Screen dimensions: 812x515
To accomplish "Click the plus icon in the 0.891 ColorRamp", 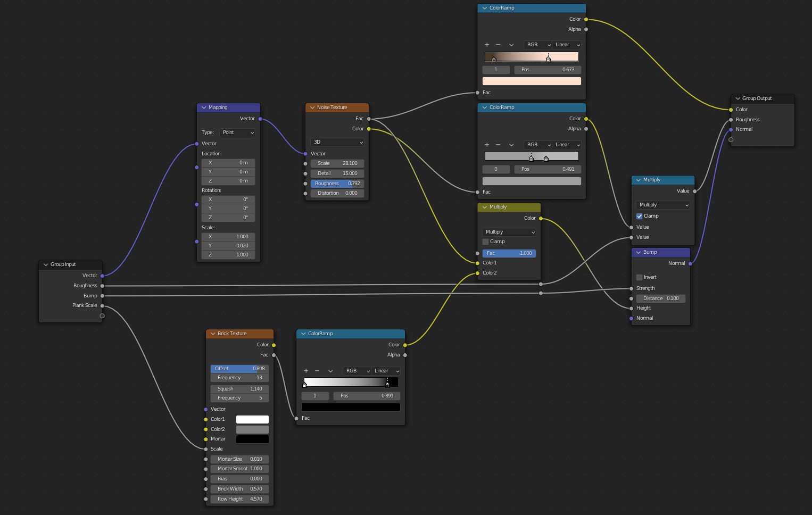I will pyautogui.click(x=306, y=371).
